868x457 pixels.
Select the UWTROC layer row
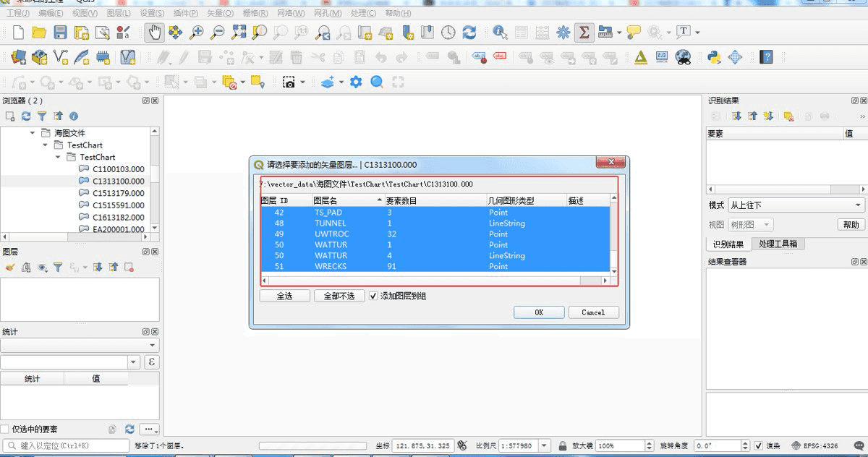point(435,234)
